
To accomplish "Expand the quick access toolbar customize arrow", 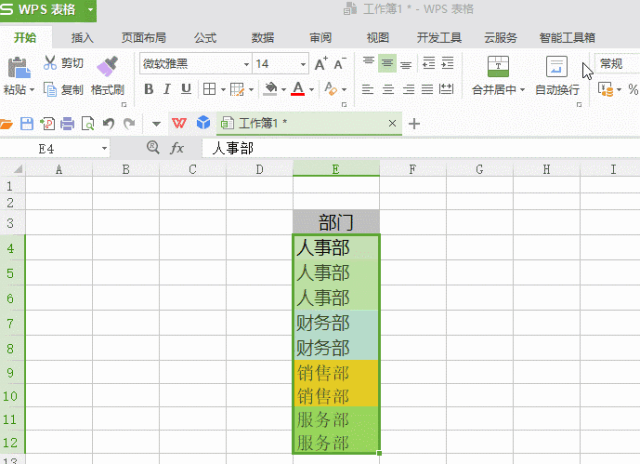I will coord(156,124).
